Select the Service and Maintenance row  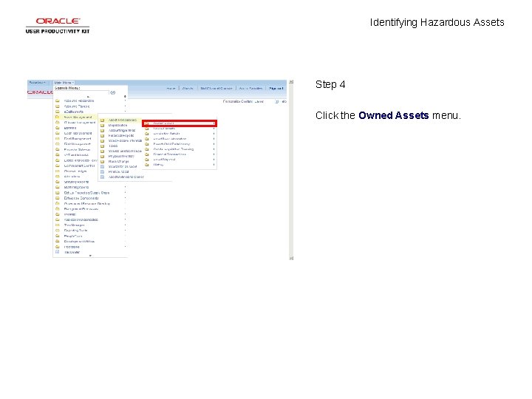point(120,151)
